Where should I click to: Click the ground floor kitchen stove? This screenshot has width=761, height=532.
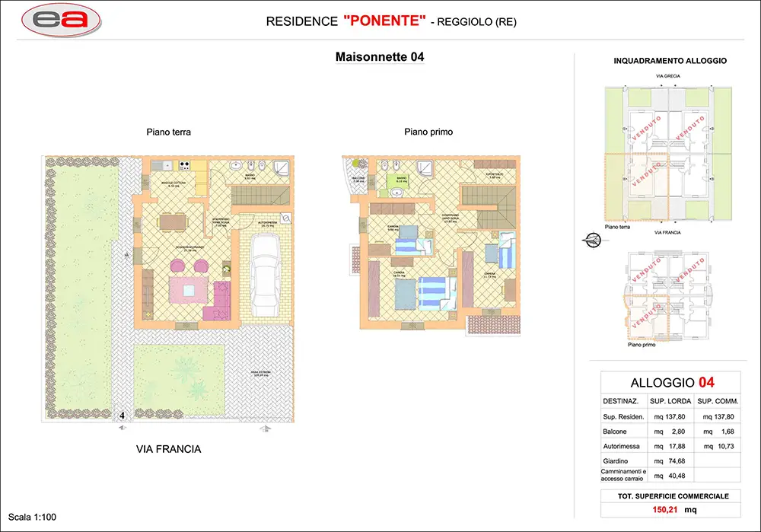tap(183, 165)
